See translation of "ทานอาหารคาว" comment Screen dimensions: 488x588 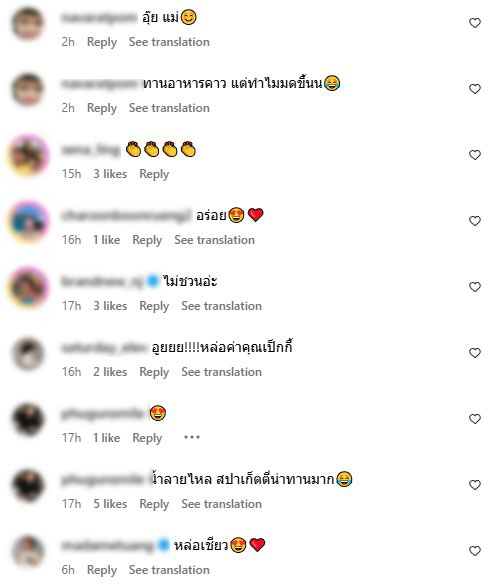pyautogui.click(x=169, y=108)
